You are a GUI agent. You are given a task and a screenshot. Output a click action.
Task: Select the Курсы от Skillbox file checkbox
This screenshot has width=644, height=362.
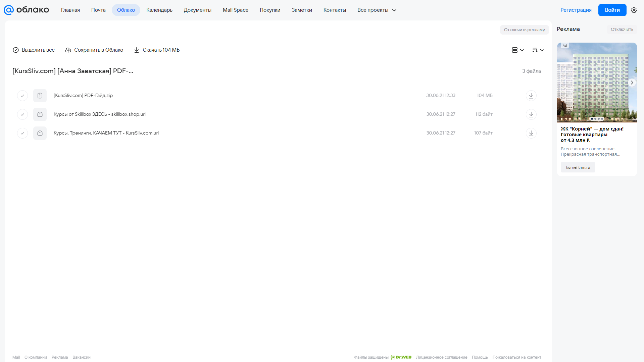point(22,114)
